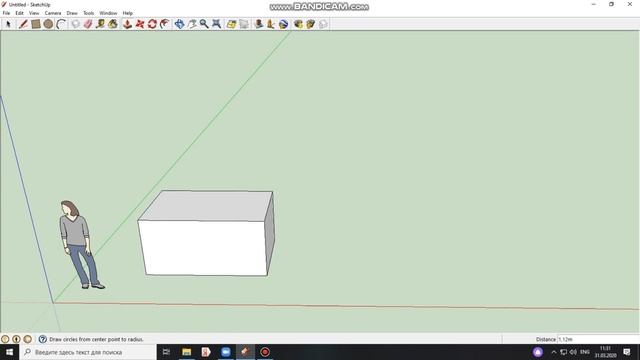Activate the Push/Pull tool
Screen dimensions: 640x360
point(127,24)
